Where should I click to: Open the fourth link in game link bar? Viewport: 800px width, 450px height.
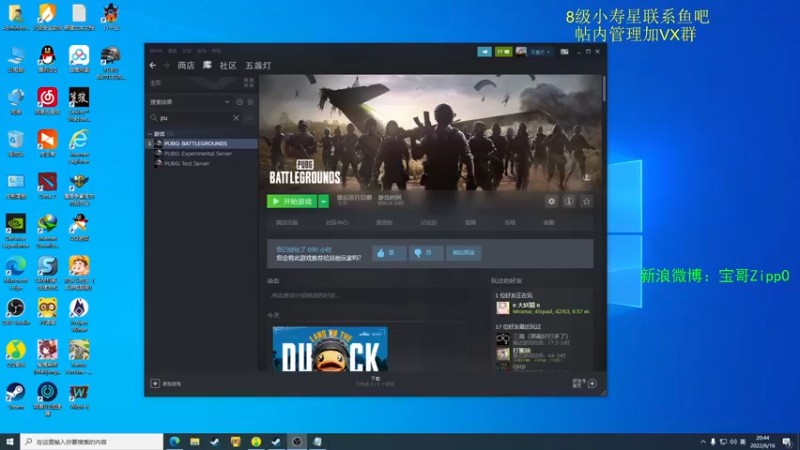coord(429,222)
